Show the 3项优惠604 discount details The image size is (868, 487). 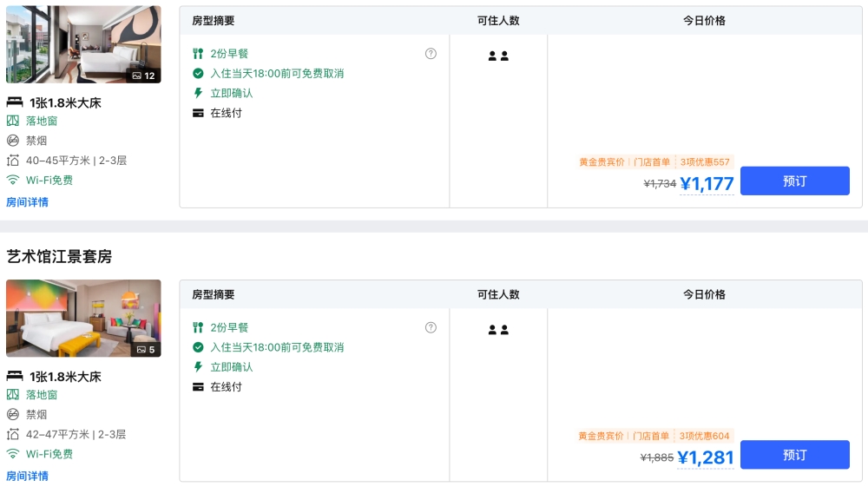[704, 436]
